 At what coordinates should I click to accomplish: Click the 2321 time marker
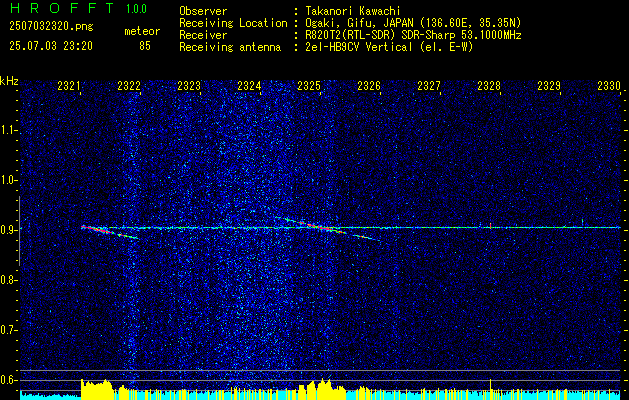(69, 86)
